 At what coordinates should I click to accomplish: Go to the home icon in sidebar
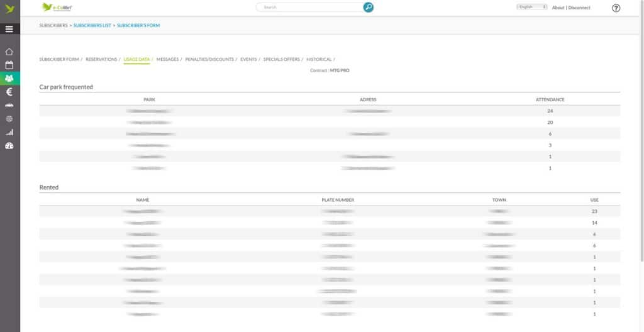click(x=9, y=52)
